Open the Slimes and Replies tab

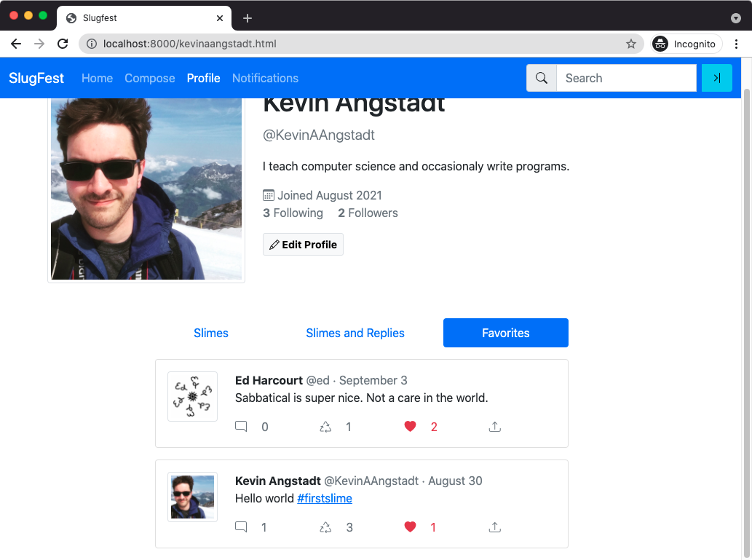click(355, 333)
